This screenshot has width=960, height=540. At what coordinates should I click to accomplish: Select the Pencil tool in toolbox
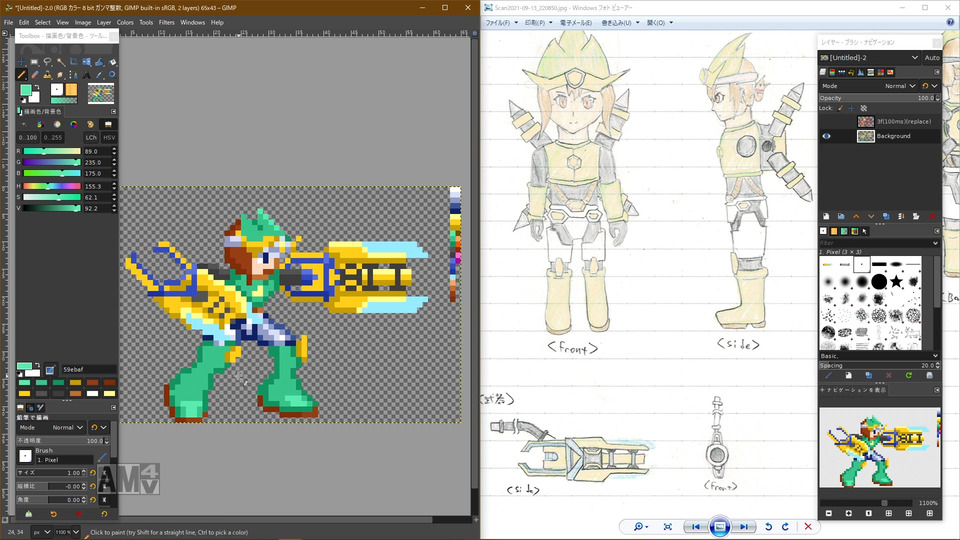(22, 74)
